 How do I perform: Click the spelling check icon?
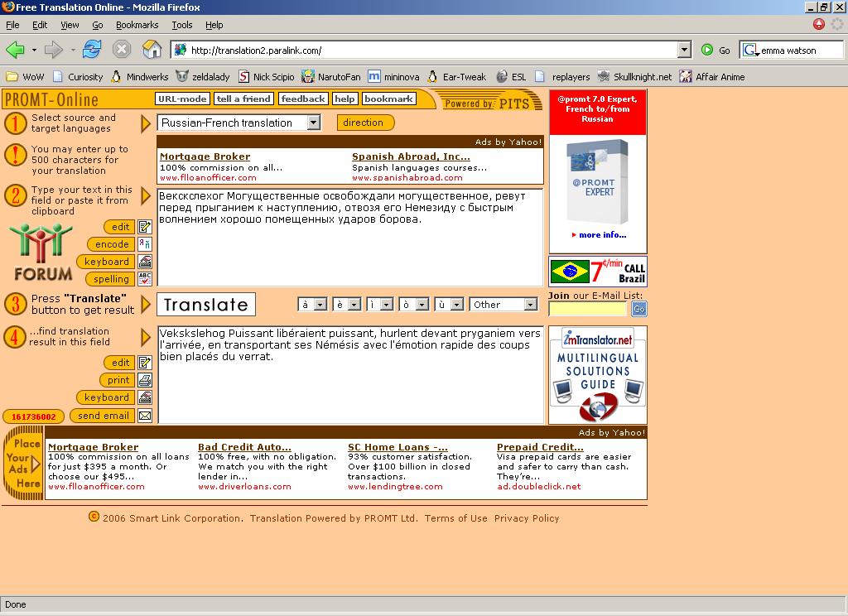click(x=145, y=279)
